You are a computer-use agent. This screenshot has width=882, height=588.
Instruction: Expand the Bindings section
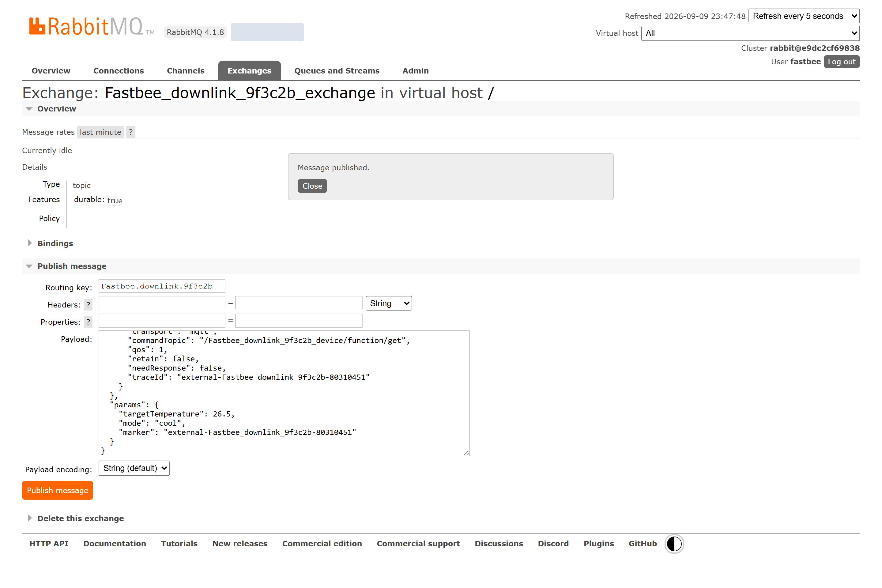click(x=55, y=243)
